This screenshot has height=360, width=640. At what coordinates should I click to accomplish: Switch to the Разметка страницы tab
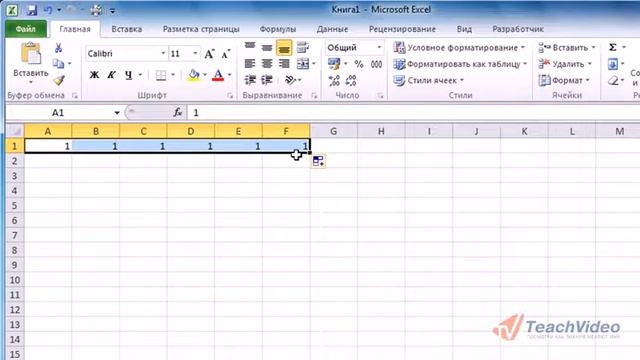click(x=201, y=29)
